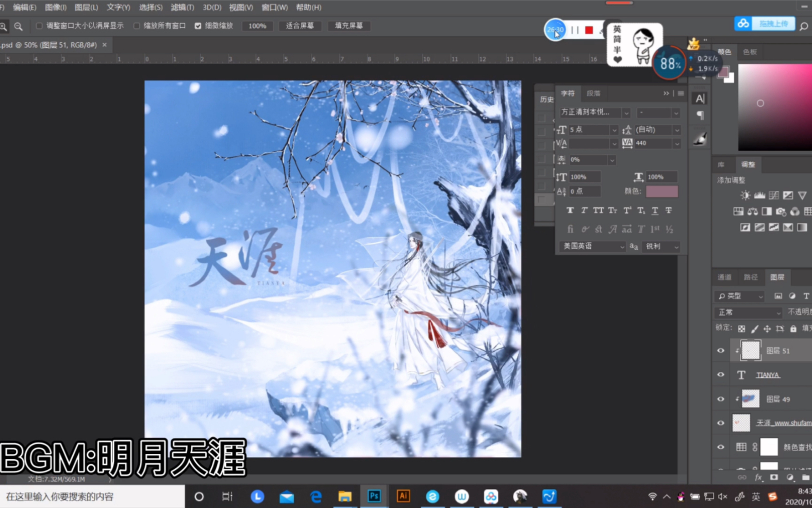Apply small caps text style
Viewport: 812px width, 508px height.
point(612,210)
